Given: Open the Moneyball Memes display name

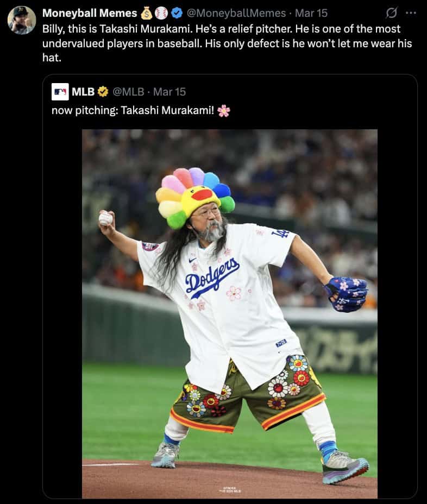Looking at the screenshot, I should (x=90, y=13).
